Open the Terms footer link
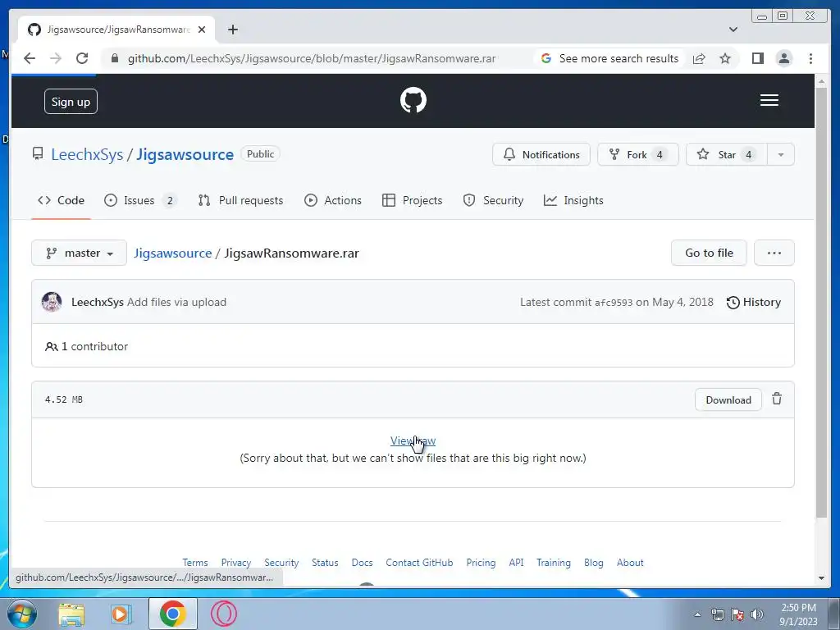The width and height of the screenshot is (840, 630). 195,563
